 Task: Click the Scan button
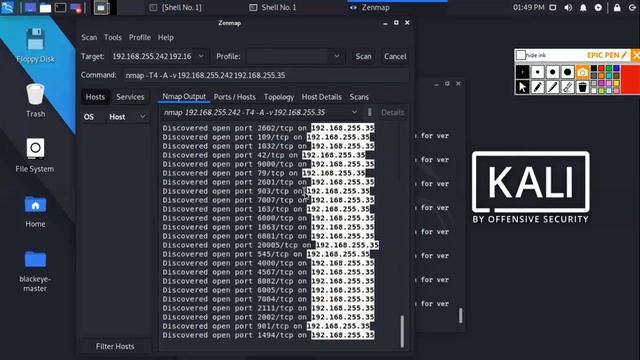coord(363,56)
